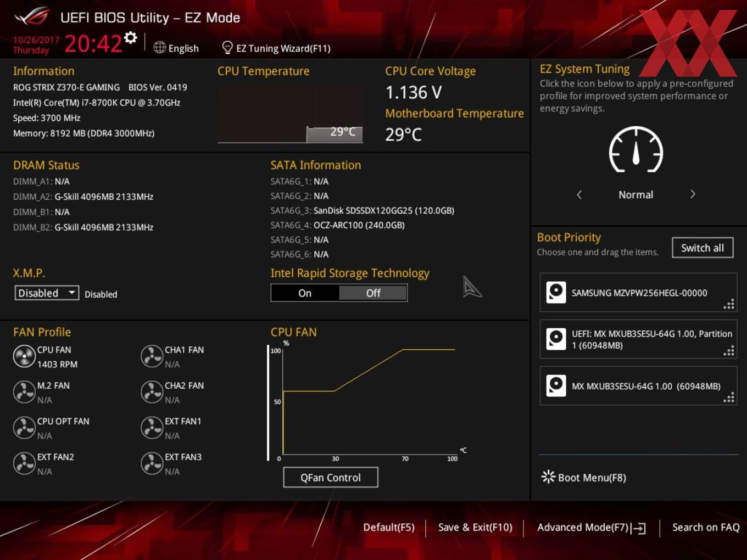The width and height of the screenshot is (747, 560).
Task: Select the CPU FAN icon
Action: click(x=24, y=356)
